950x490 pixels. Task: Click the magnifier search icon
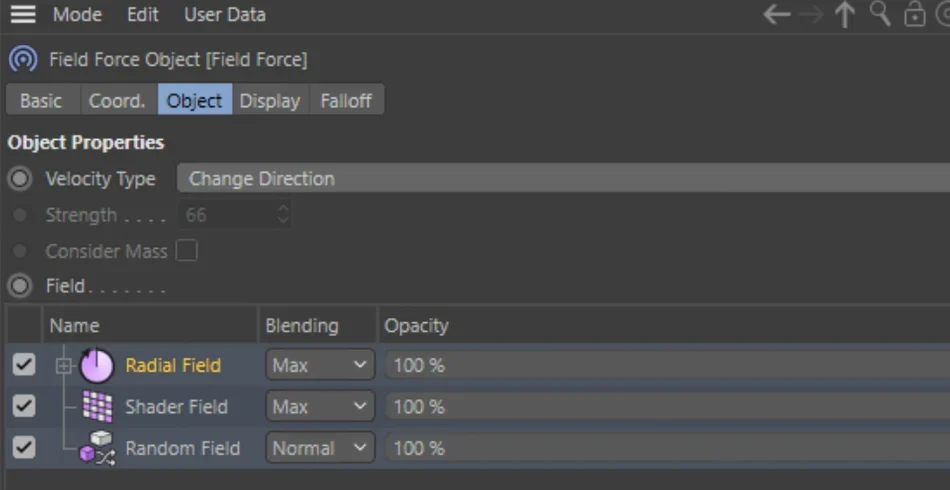tap(880, 14)
